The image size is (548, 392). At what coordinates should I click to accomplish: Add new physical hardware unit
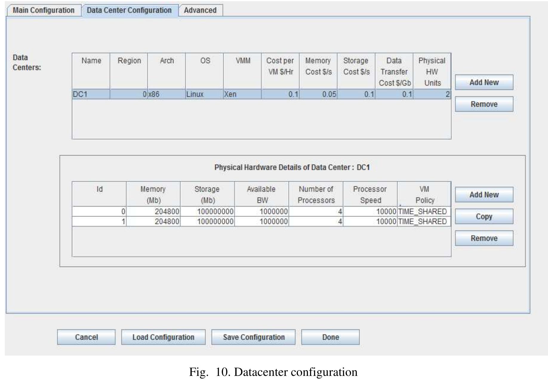click(x=484, y=195)
